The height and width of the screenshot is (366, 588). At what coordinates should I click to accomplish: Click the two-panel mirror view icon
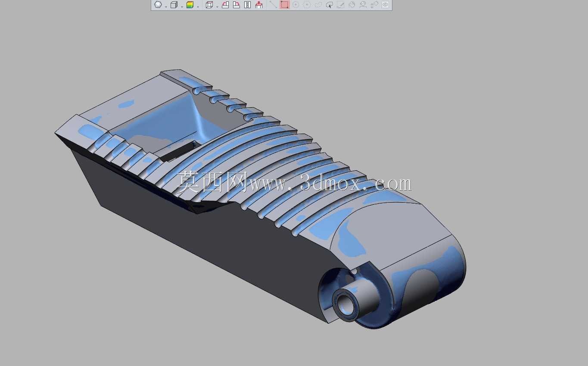247,5
